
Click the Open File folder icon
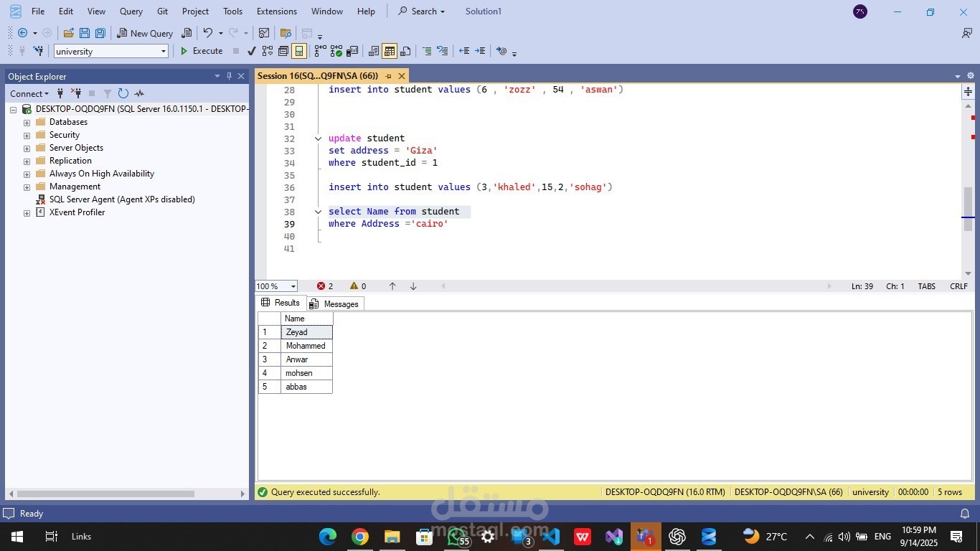point(69,33)
